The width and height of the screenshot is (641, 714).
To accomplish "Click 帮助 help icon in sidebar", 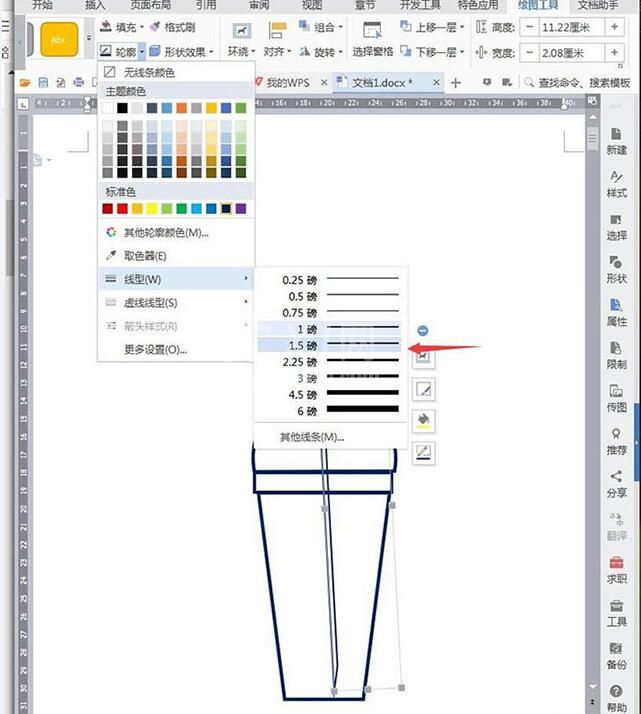I will pyautogui.click(x=616, y=691).
